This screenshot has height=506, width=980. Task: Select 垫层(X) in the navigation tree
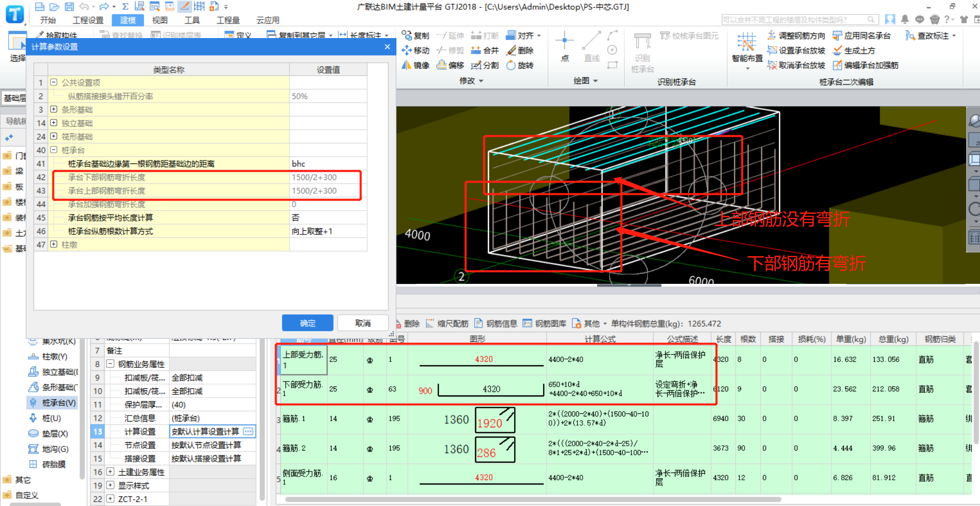[48, 433]
